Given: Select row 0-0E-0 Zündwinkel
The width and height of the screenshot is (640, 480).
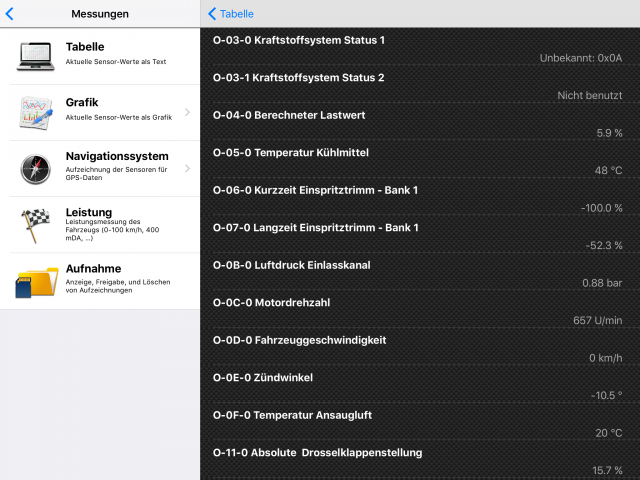Looking at the screenshot, I should point(420,384).
